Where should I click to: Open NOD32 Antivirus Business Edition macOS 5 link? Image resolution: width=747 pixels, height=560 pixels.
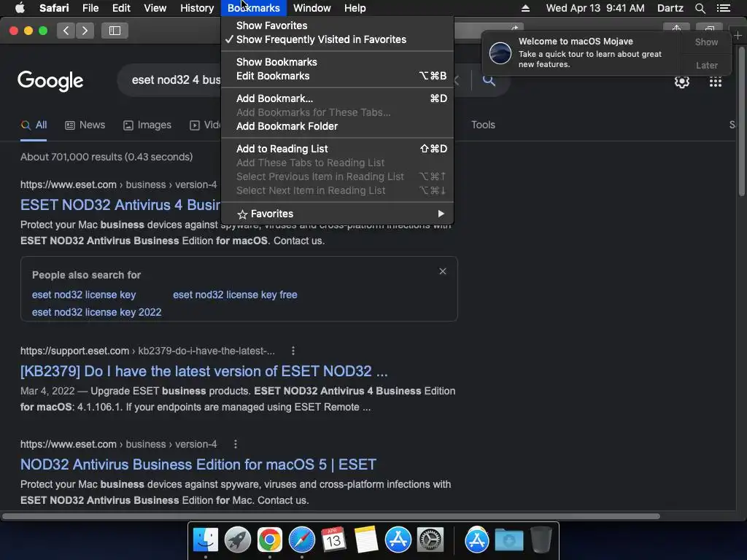198,464
